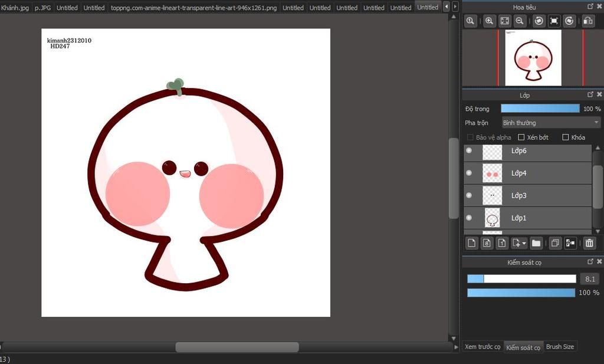Image resolution: width=604 pixels, height=364 pixels.
Task: Select the Lớp1 layer thumbnail
Action: [x=493, y=218]
